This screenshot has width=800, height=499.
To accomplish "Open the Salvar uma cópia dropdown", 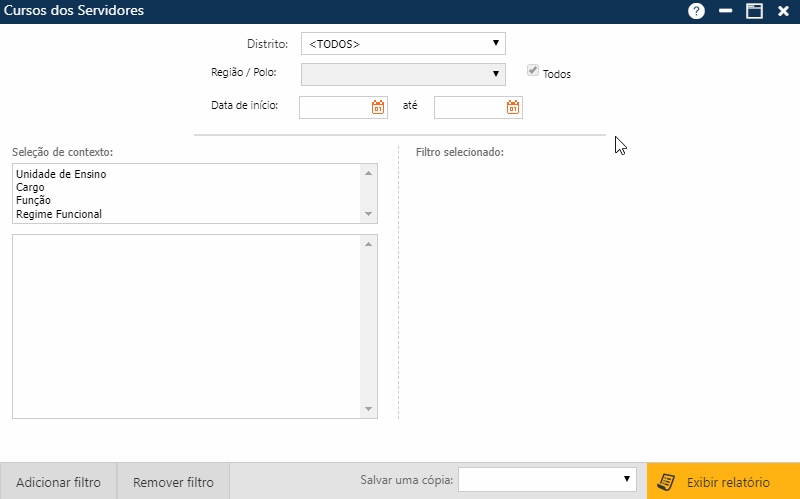I will (547, 479).
